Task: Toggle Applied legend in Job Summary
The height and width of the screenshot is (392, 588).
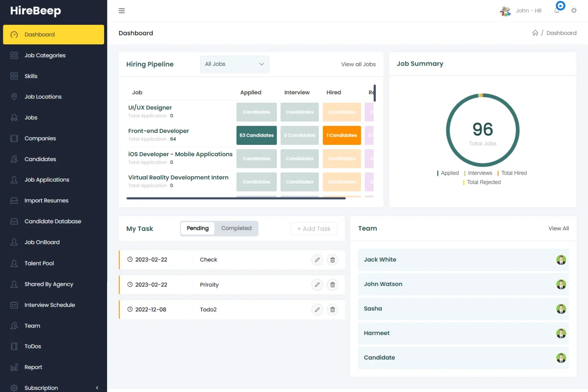Action: pyautogui.click(x=448, y=173)
